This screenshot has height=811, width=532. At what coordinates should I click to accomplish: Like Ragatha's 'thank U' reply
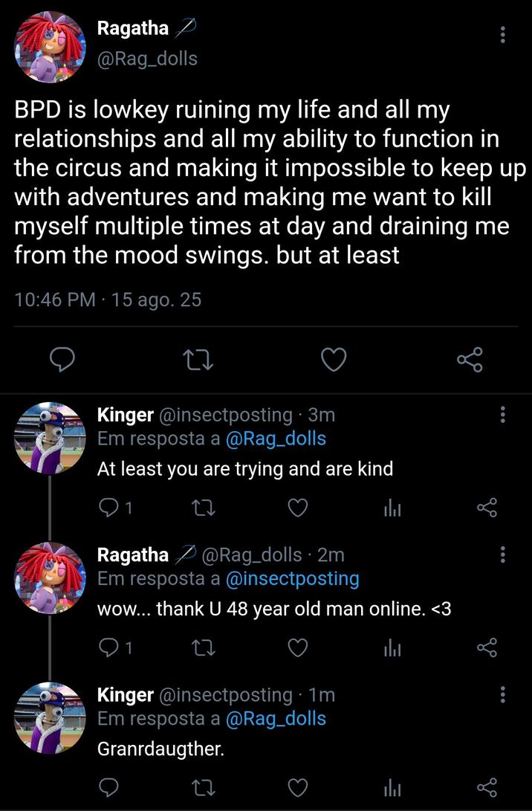point(298,647)
